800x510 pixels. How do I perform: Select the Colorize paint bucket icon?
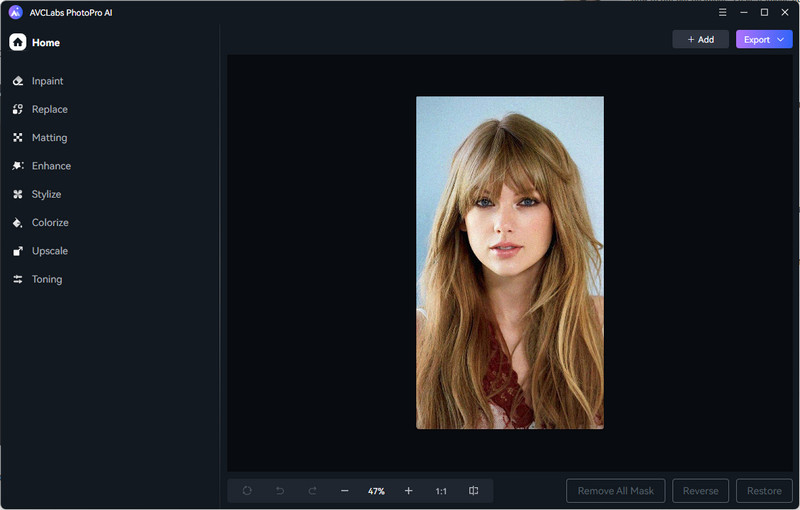(x=18, y=223)
